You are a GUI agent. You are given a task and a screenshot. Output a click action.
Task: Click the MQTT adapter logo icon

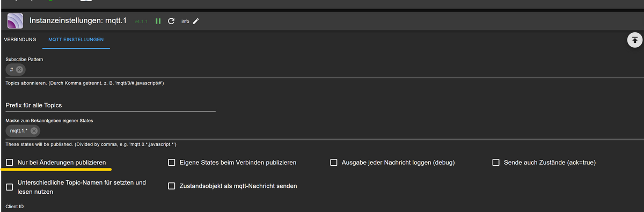pos(15,21)
